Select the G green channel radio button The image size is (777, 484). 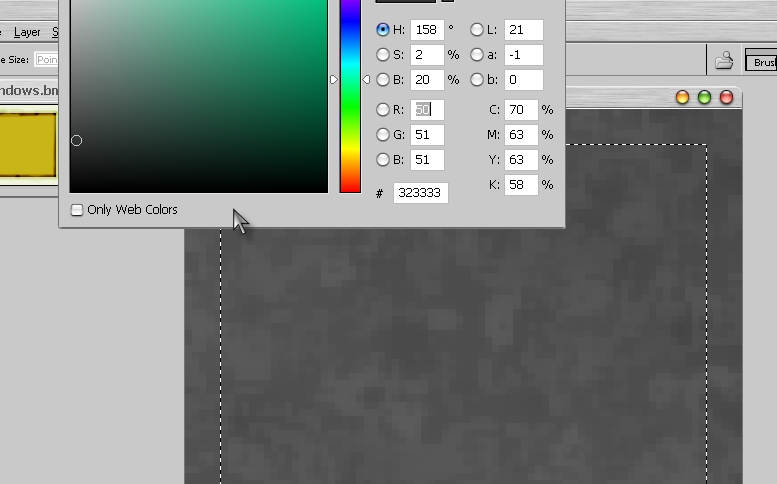383,135
